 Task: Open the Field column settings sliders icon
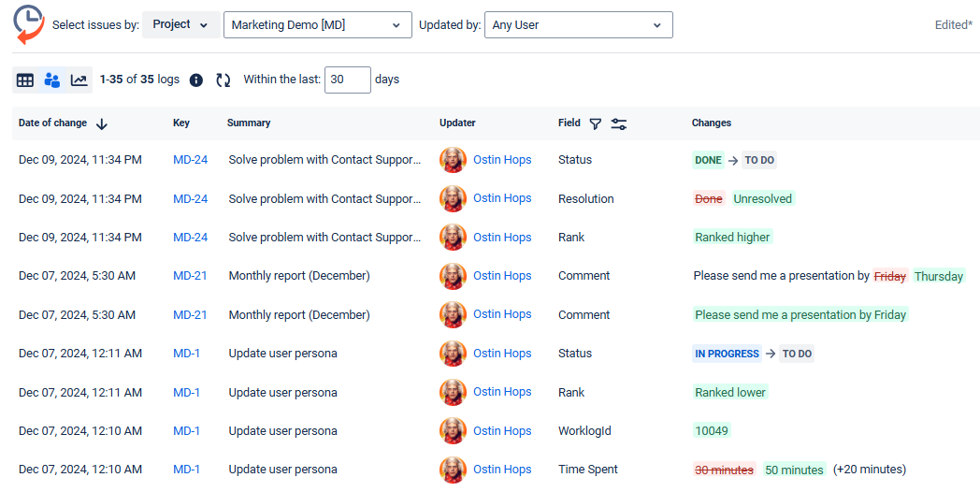coord(619,123)
